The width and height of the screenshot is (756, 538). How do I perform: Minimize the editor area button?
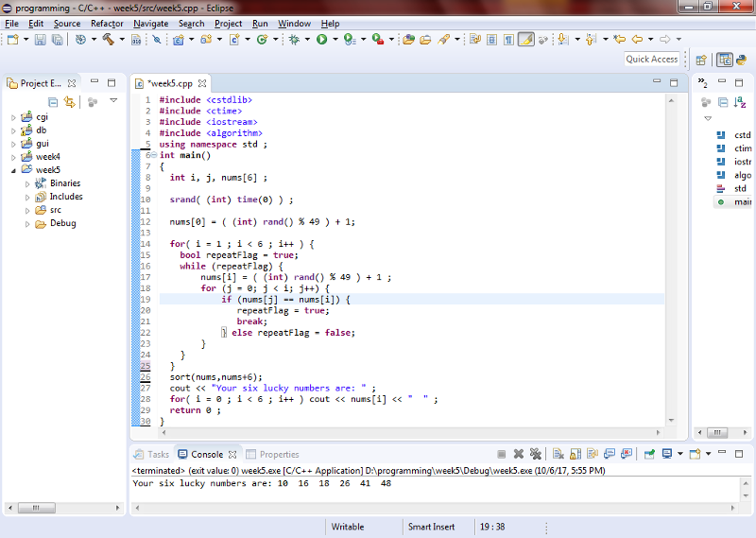click(x=657, y=81)
